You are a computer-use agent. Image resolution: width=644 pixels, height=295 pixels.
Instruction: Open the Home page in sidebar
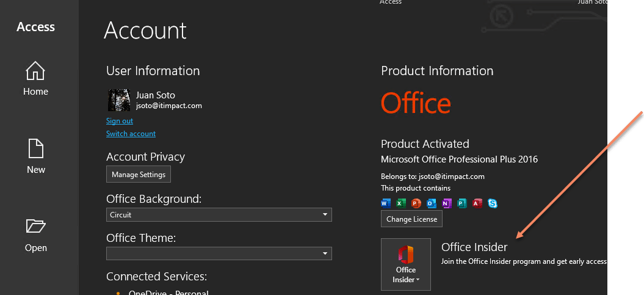coord(35,79)
